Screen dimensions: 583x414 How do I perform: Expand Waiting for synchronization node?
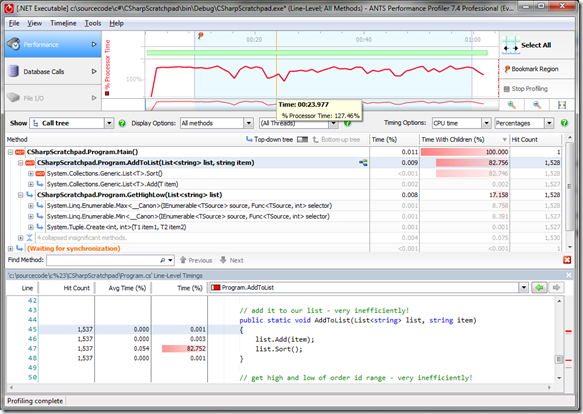click(x=10, y=248)
